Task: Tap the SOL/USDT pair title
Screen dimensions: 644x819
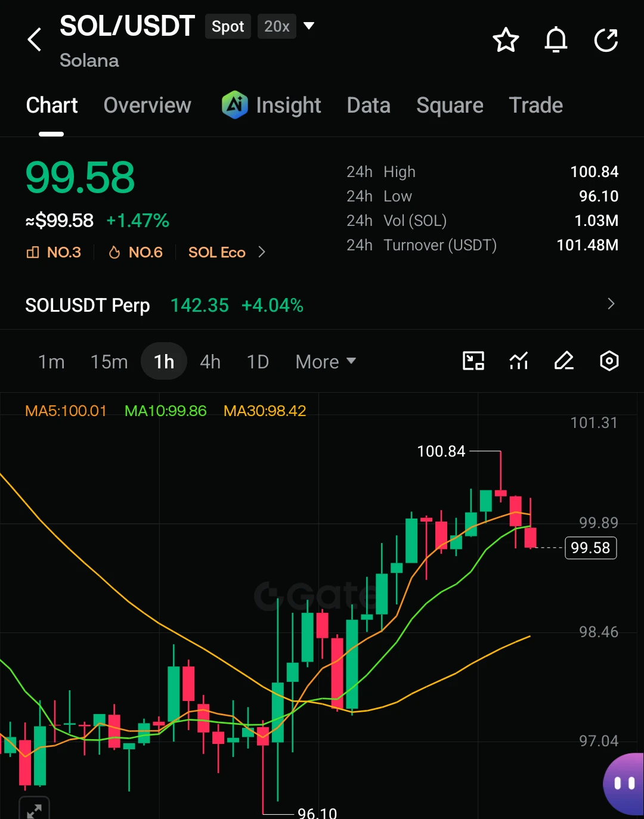Action: (127, 26)
